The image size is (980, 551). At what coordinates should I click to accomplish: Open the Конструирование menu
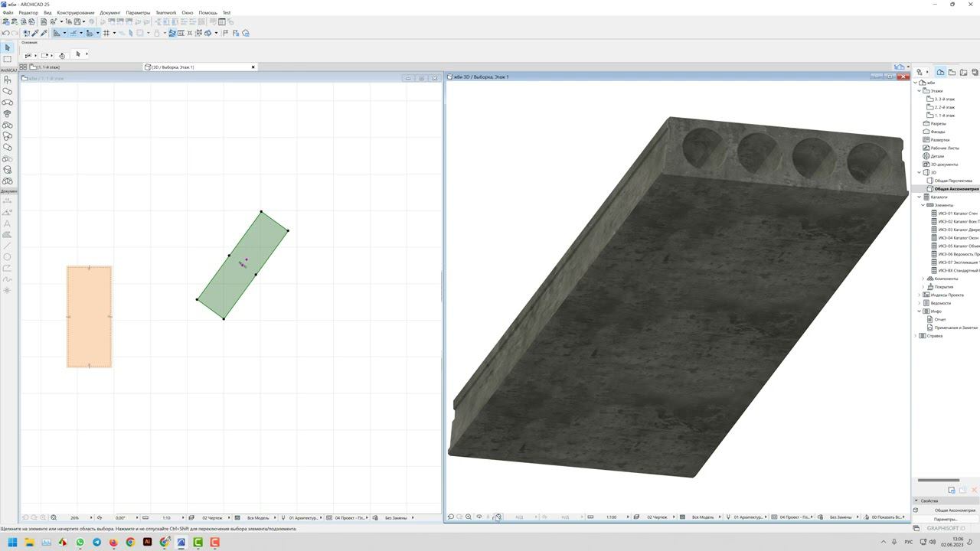pos(76,13)
